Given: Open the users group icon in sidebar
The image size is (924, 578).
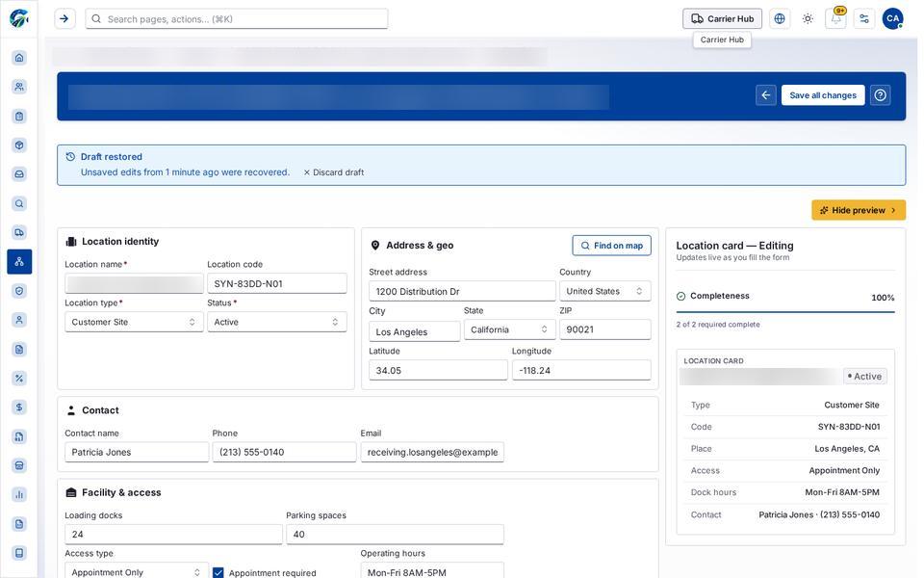Looking at the screenshot, I should click(19, 87).
